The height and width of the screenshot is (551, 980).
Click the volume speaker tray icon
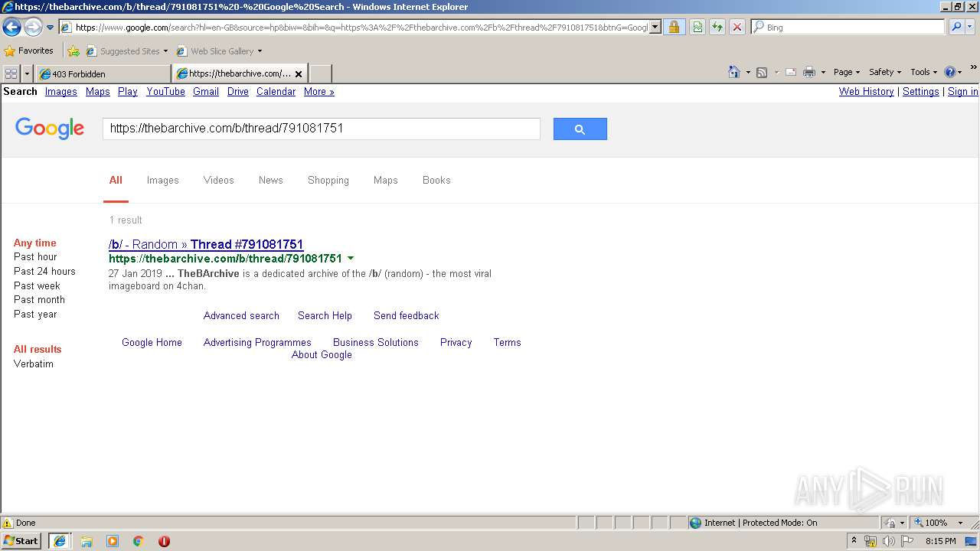coord(889,541)
